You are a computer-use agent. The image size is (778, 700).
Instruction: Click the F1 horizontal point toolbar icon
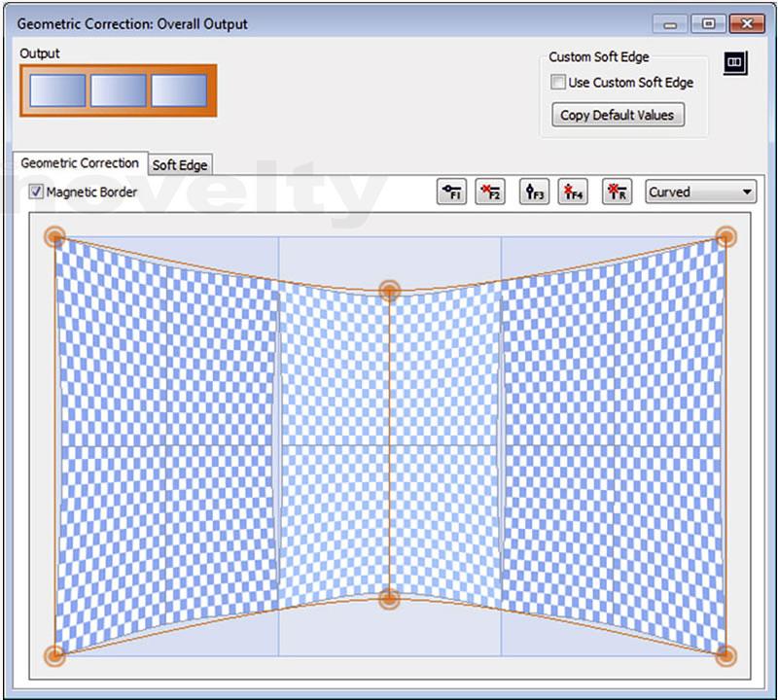pos(451,192)
